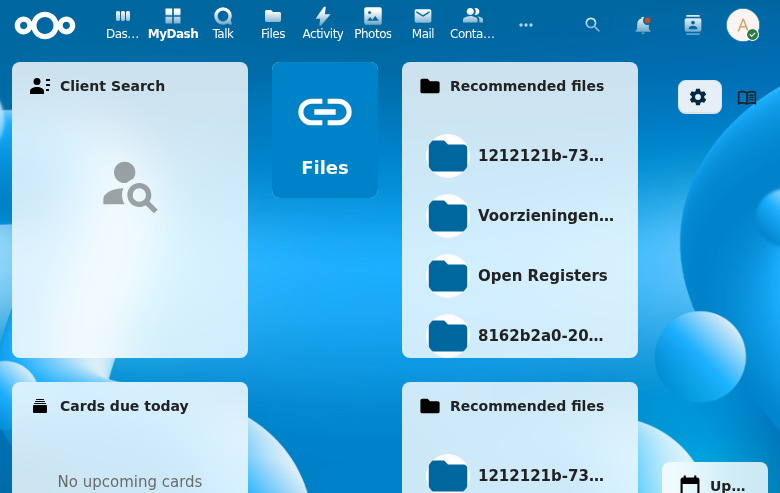Open the user avatar menu
The image size is (780, 493).
coord(743,25)
